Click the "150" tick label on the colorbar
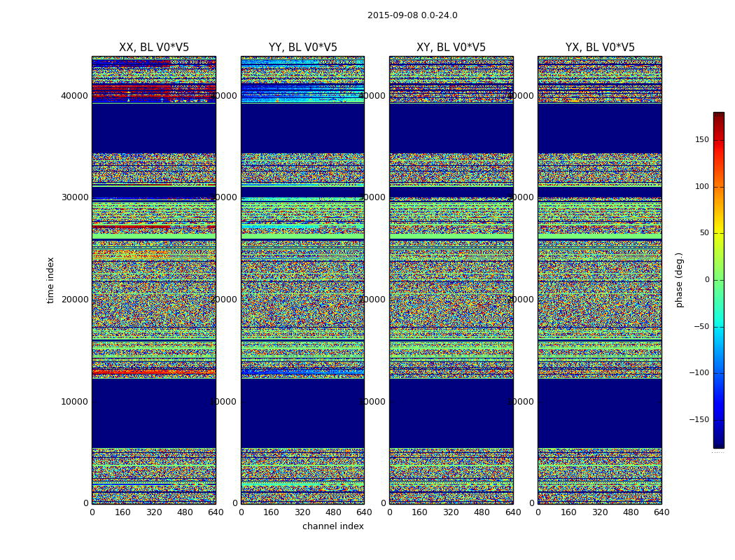Viewport: 735px width, 560px height. pos(701,140)
